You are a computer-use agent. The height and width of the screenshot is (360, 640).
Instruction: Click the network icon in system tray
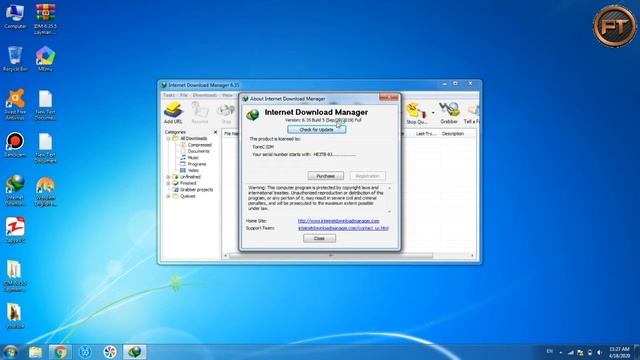[x=571, y=352]
